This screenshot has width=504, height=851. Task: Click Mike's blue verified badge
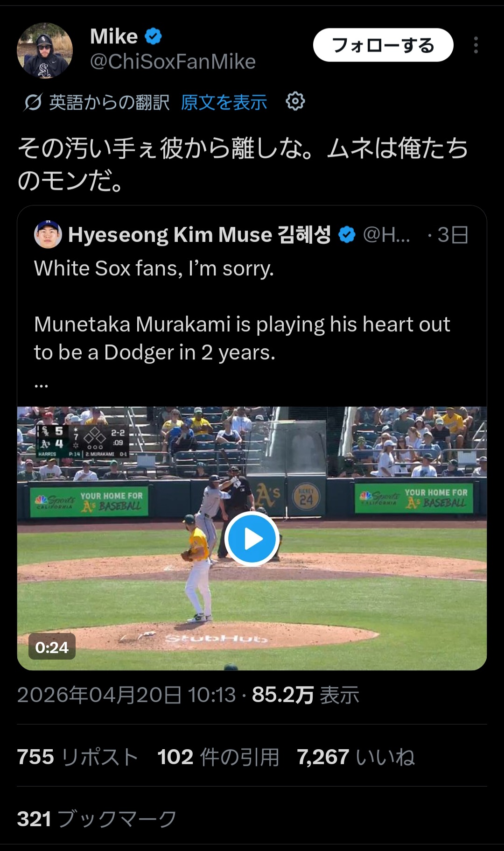coord(153,36)
